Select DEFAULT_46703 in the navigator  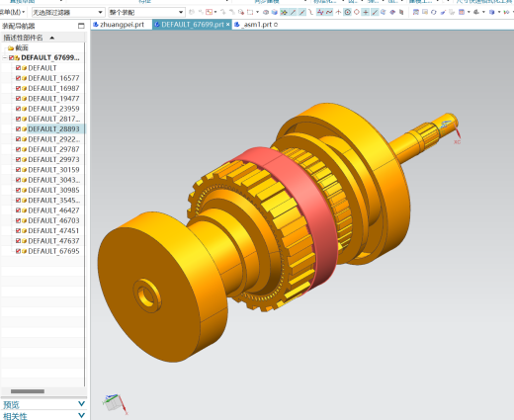pos(53,220)
